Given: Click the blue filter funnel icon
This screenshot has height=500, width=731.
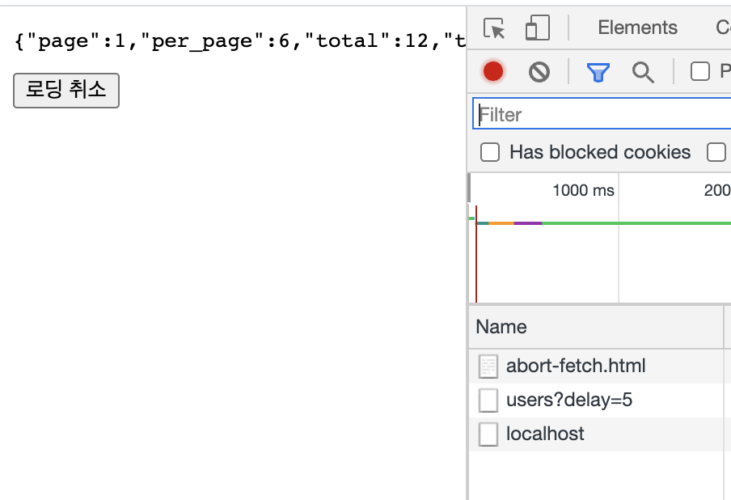Looking at the screenshot, I should 598,72.
